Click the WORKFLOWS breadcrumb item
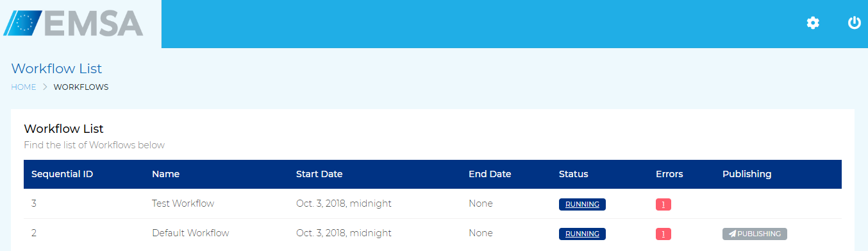 [81, 87]
